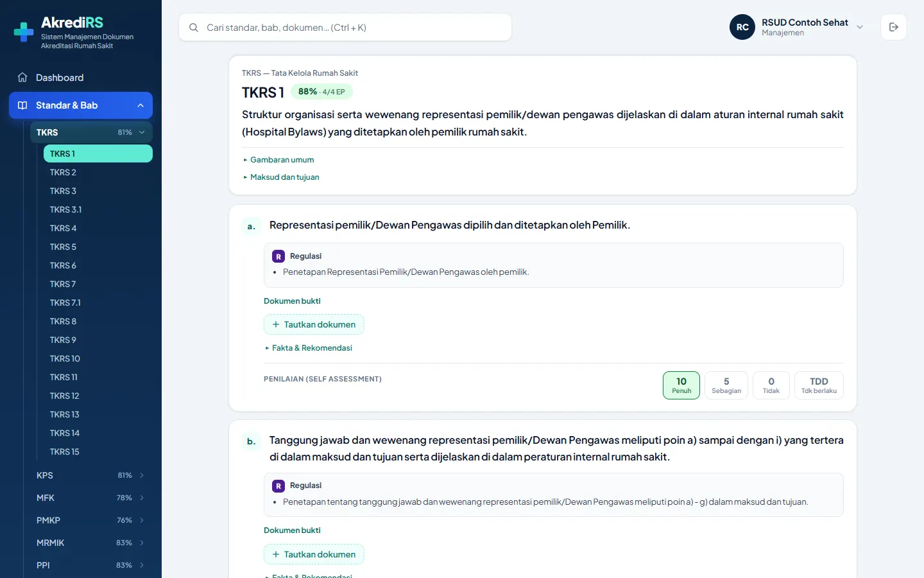Screen dimensions: 924x578
Task: Click the Dashboard home icon
Action: (22, 78)
